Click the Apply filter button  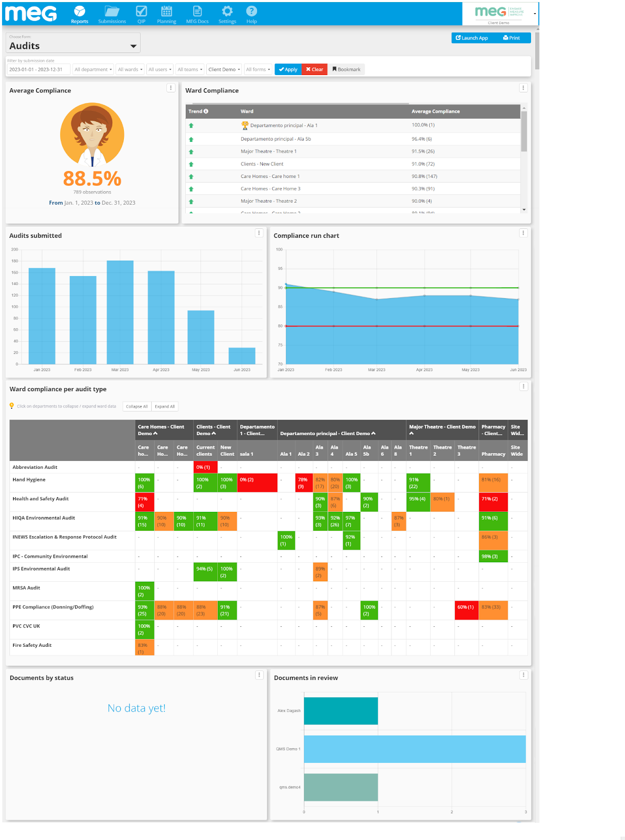tap(288, 69)
